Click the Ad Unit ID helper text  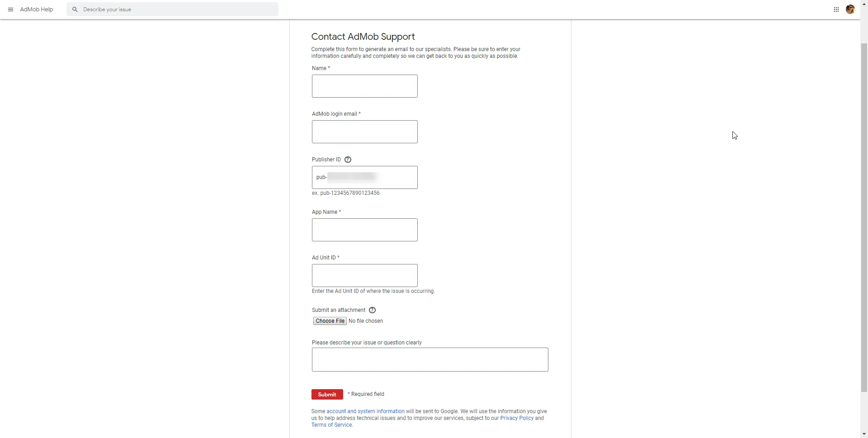click(373, 291)
